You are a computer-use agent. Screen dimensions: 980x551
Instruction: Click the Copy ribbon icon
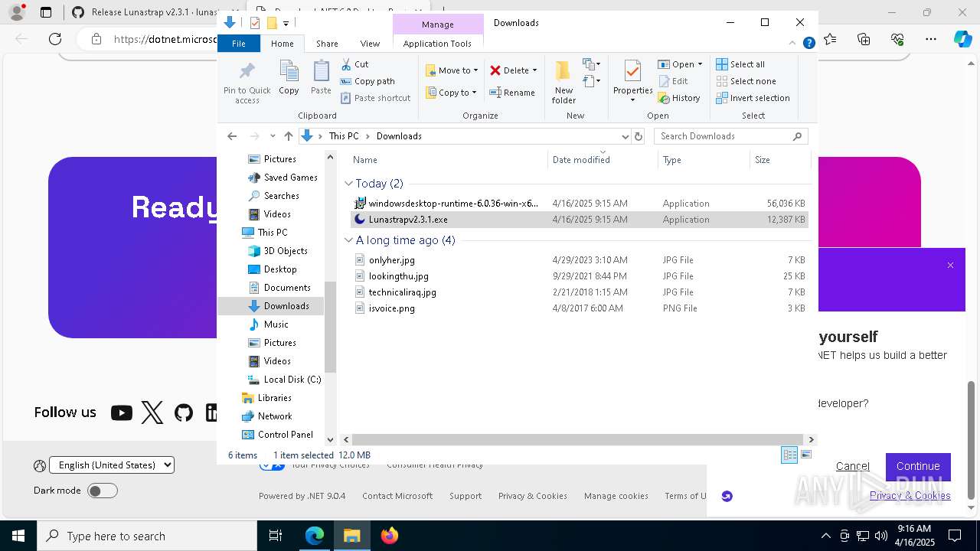[x=289, y=78]
